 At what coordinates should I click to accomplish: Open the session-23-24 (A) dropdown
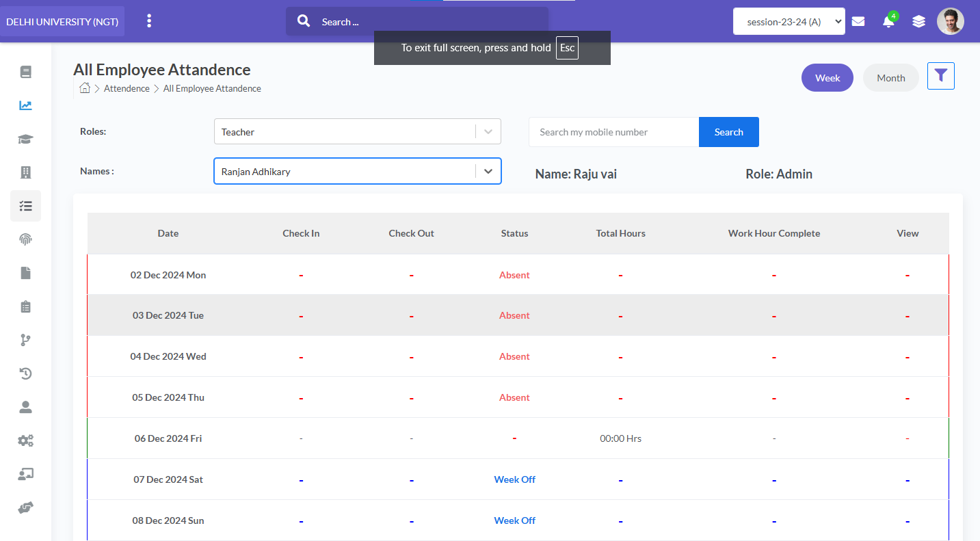(x=789, y=21)
